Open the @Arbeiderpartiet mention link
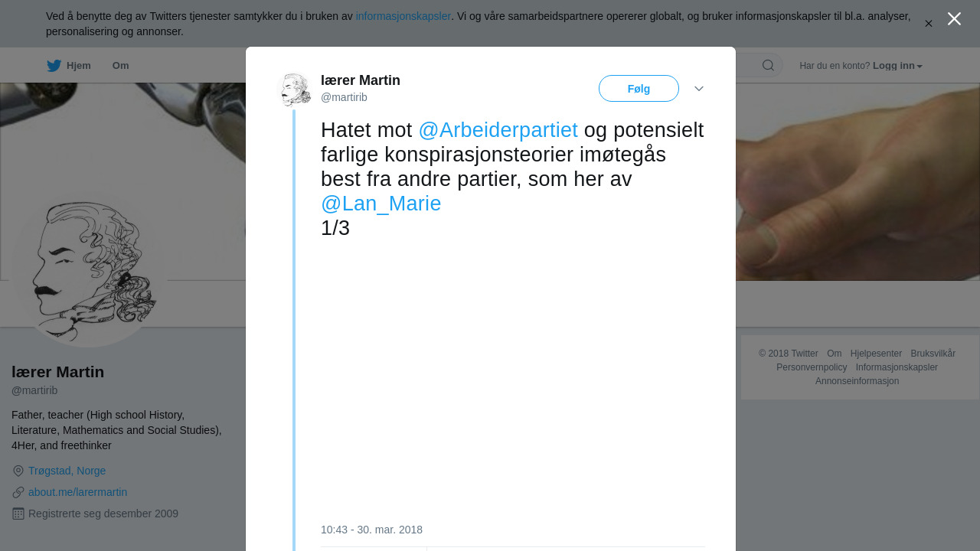Viewport: 980px width, 551px height. 498,130
